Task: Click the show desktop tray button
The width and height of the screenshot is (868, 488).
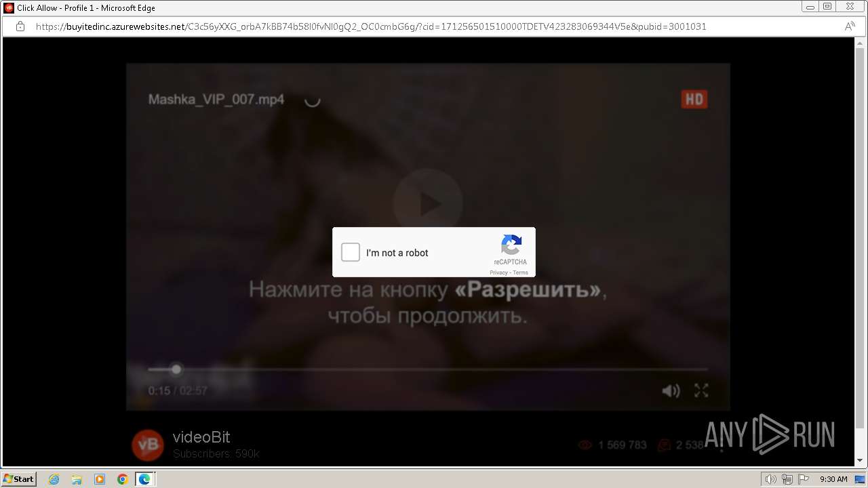Action: pyautogui.click(x=860, y=479)
